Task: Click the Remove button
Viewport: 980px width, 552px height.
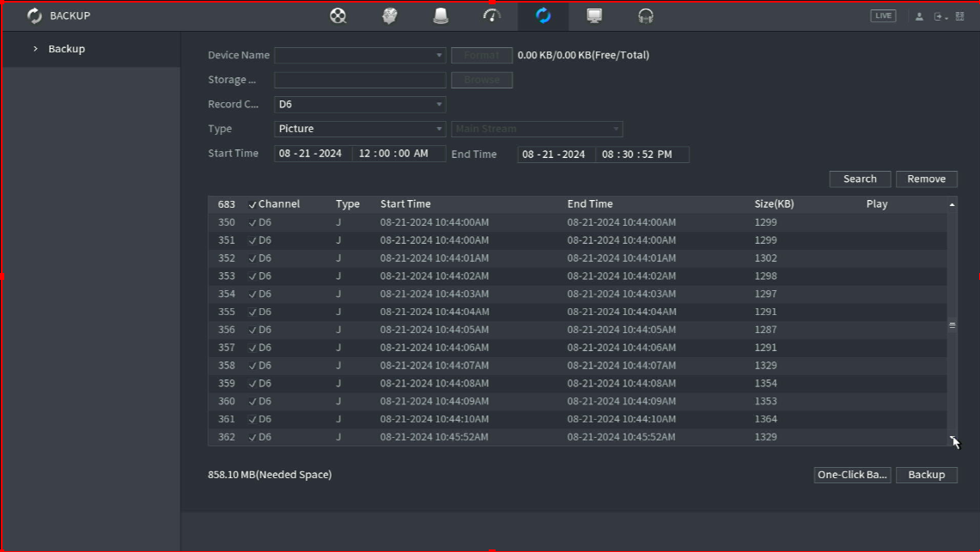Action: tap(926, 179)
